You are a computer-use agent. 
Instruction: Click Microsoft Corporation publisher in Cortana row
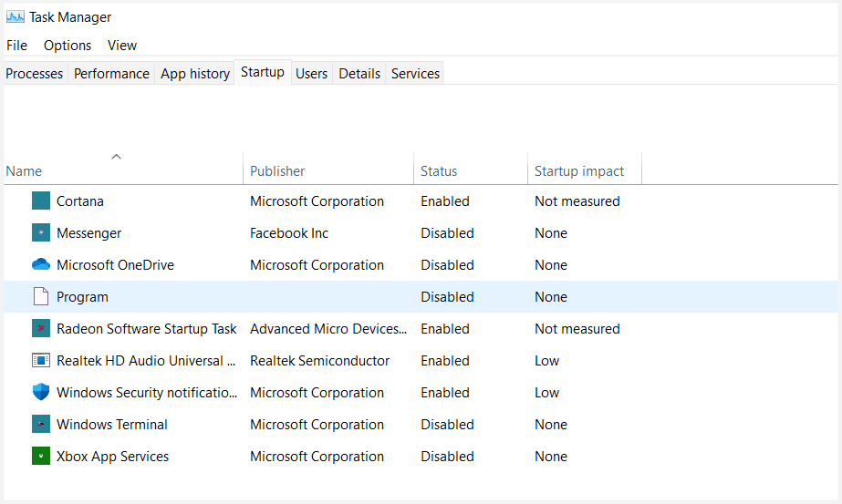[317, 201]
